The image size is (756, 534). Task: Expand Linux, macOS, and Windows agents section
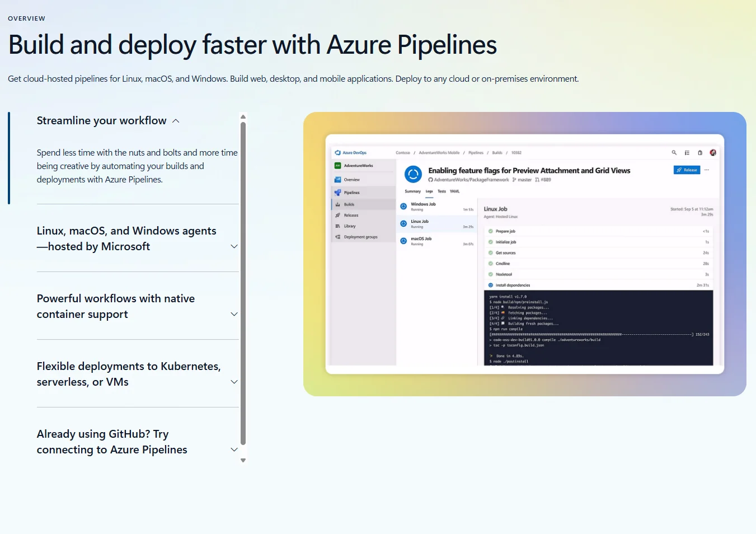137,239
